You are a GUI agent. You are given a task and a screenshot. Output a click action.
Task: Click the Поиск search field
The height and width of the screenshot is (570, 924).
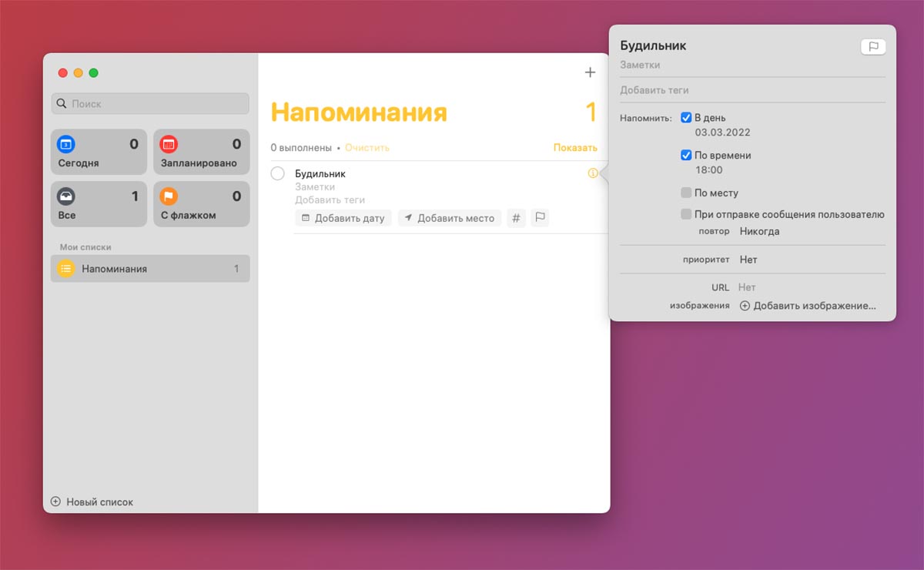click(x=150, y=104)
